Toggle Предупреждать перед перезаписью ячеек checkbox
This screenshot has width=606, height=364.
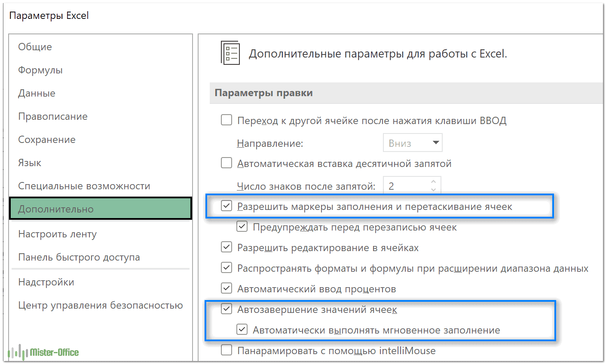pos(242,227)
